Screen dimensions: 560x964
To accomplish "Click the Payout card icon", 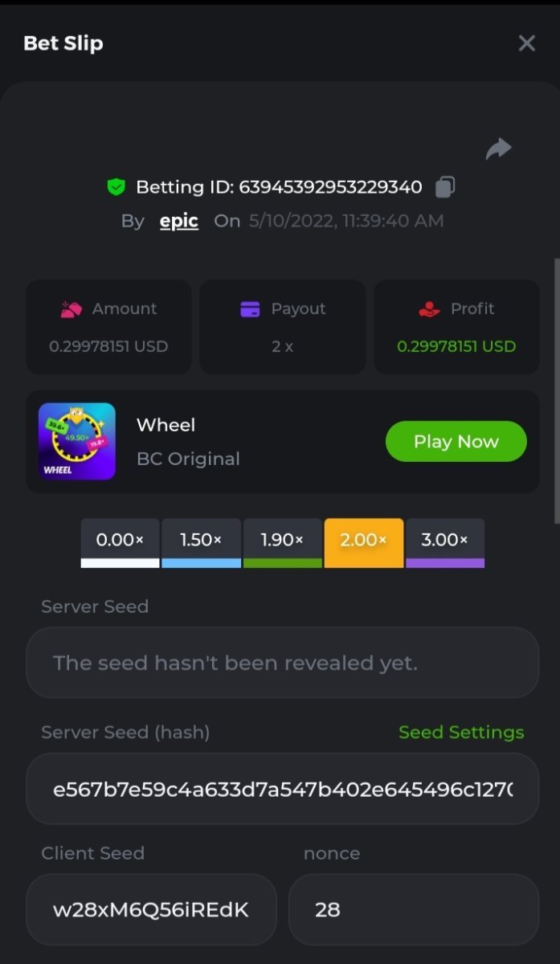I will pos(250,309).
